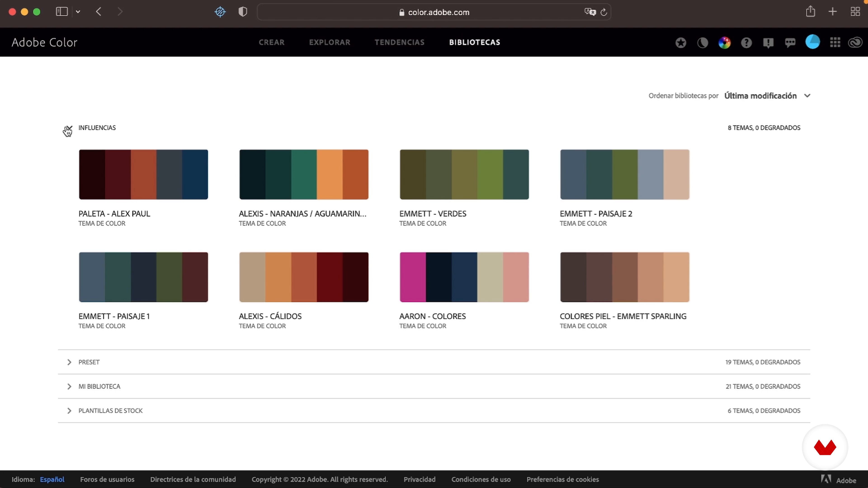Click the 6 TEMAS, 0 DEGRADADOS count

coord(764,411)
